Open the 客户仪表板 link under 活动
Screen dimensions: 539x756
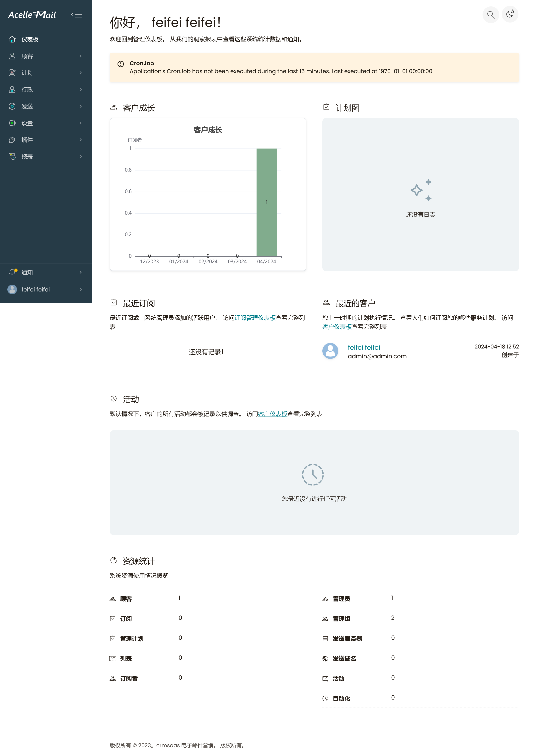272,414
